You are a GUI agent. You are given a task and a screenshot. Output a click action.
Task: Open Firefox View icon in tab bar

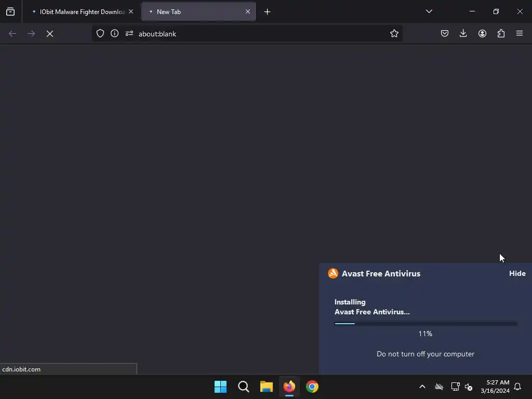[x=10, y=11]
